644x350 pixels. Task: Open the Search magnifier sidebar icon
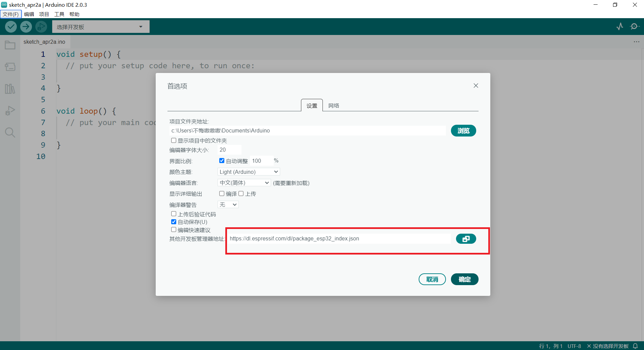pos(10,132)
